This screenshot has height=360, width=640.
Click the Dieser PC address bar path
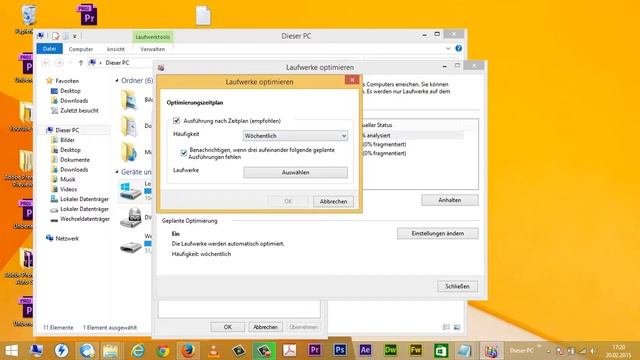click(117, 63)
